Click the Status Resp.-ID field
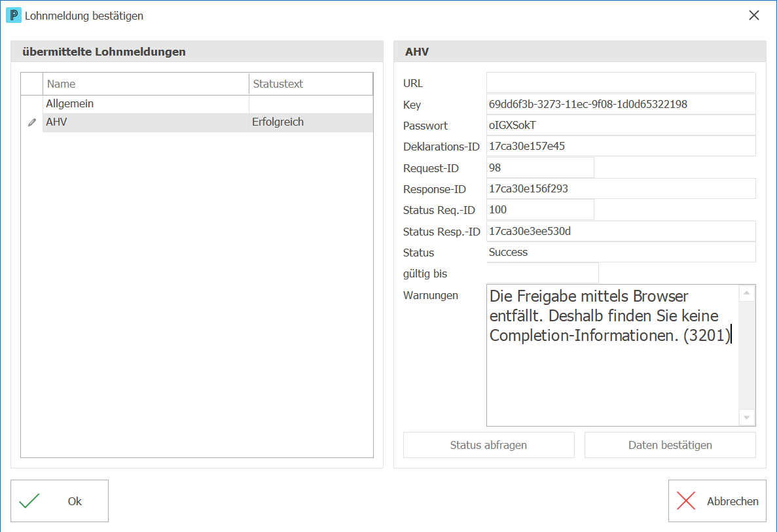 (621, 232)
